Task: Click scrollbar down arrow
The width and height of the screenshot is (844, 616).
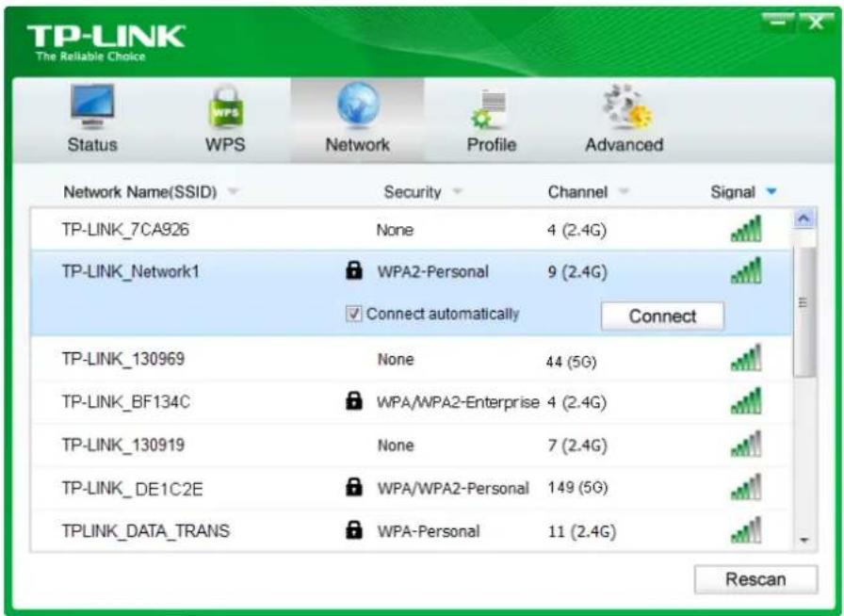Action: tap(804, 540)
